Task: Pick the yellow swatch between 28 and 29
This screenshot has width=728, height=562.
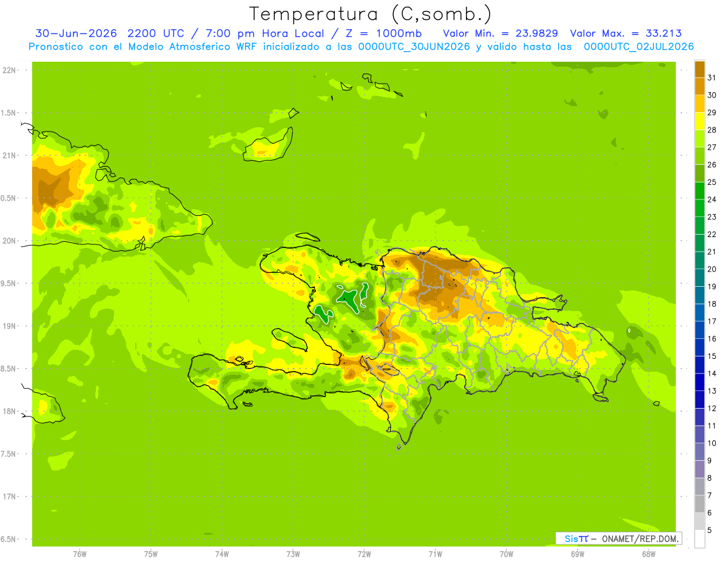Action: pyautogui.click(x=699, y=121)
